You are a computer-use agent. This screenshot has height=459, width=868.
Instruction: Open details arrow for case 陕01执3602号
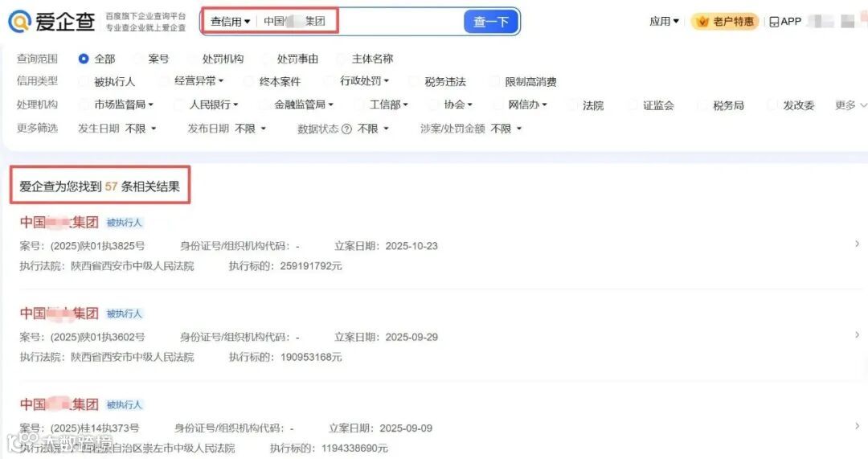[857, 335]
